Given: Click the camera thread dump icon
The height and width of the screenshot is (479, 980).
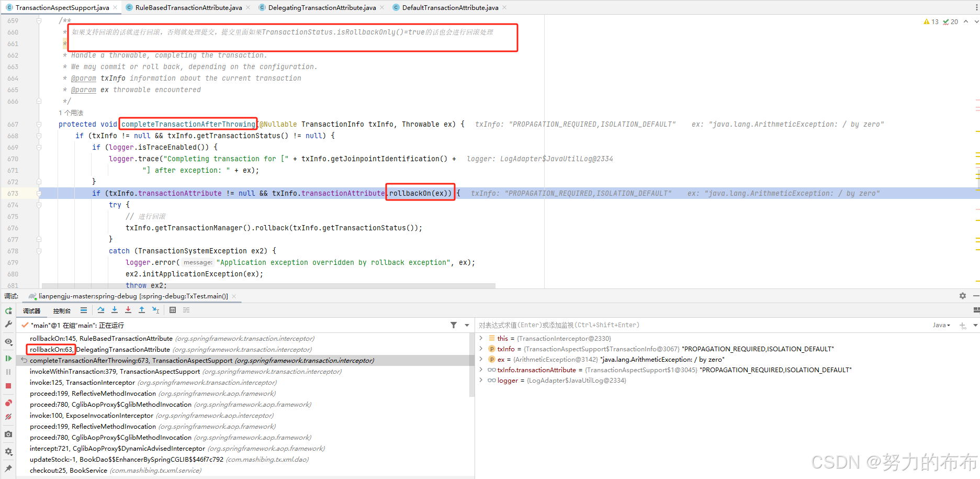Looking at the screenshot, I should coord(8,434).
